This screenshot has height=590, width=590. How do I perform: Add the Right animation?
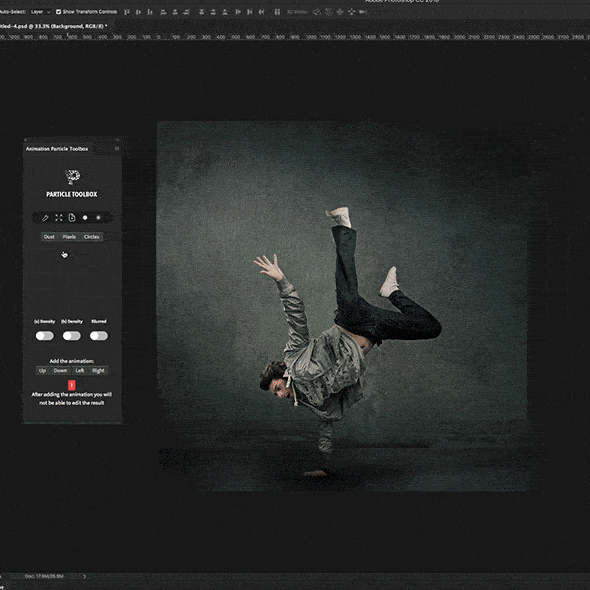click(99, 371)
